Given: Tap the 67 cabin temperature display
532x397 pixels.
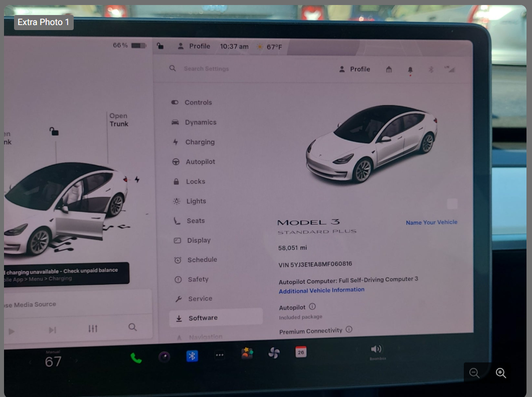Looking at the screenshot, I should coord(53,361).
